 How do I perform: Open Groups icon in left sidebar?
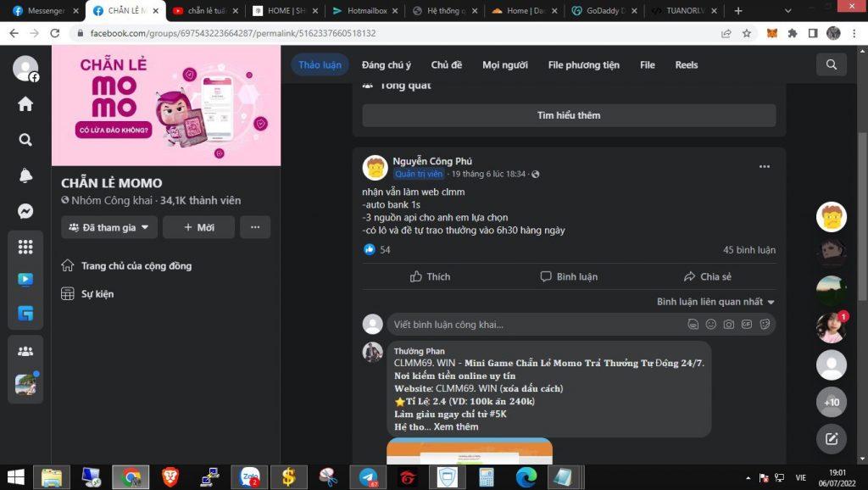(x=25, y=350)
